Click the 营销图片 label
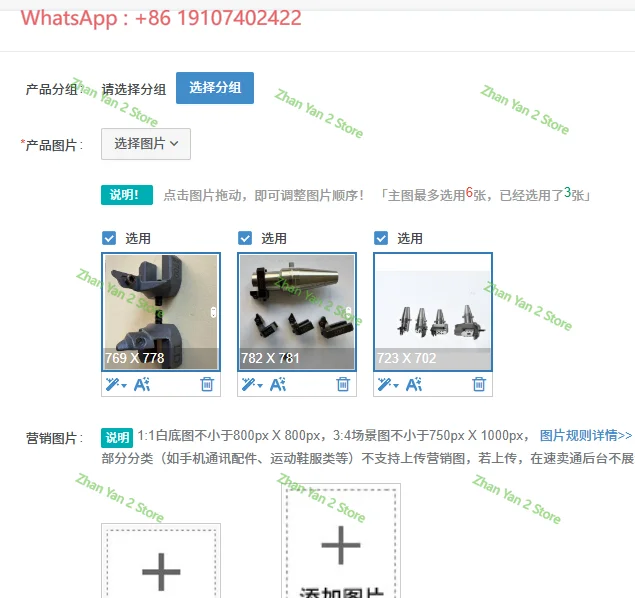Screen dimensions: 635x598 (x=54, y=438)
